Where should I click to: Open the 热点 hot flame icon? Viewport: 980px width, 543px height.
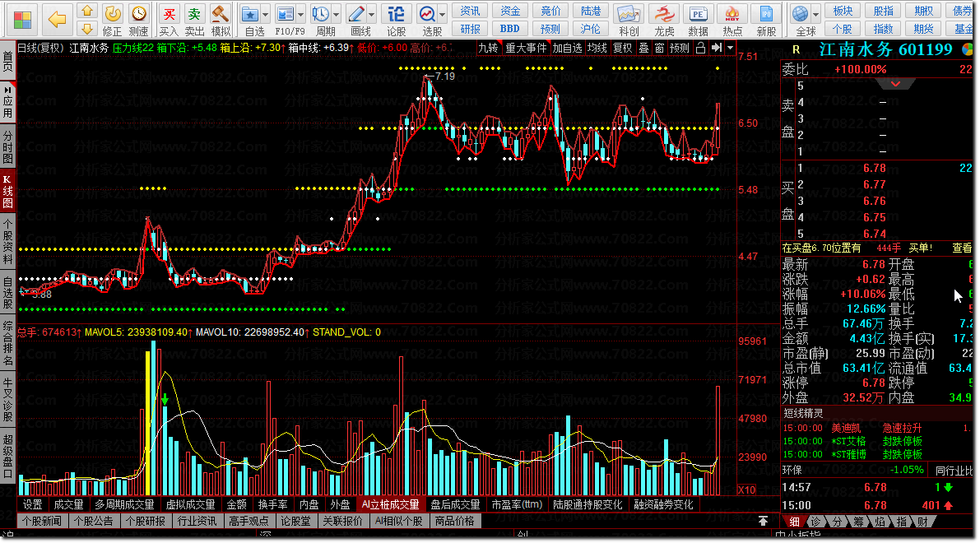coord(732,14)
